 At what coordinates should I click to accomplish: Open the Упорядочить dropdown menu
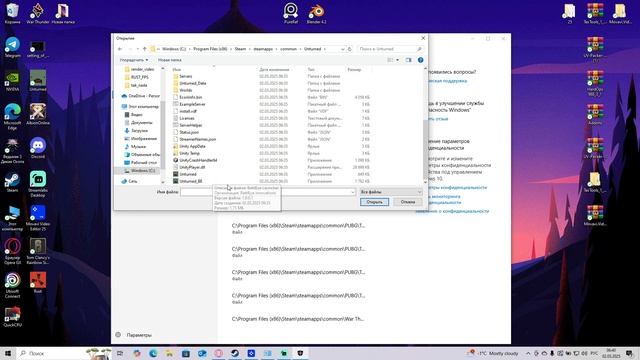coord(134,60)
